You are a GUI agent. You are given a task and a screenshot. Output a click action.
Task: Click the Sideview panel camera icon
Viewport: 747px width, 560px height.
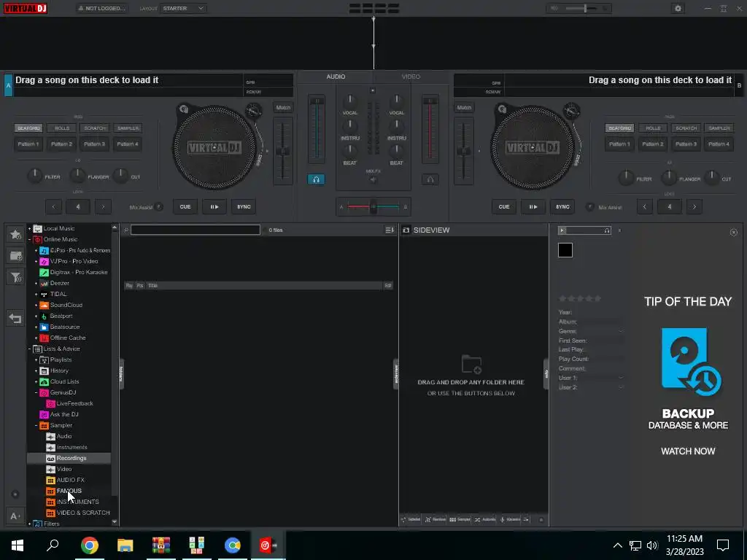406,230
